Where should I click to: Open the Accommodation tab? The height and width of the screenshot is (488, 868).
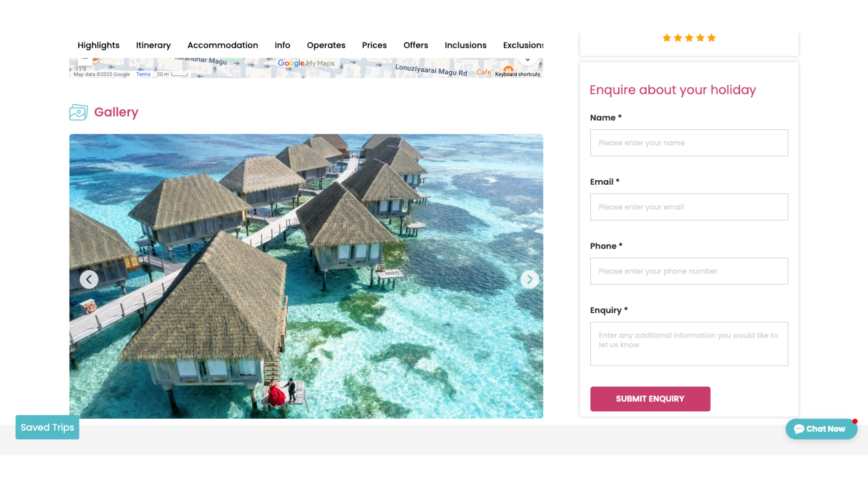point(222,45)
